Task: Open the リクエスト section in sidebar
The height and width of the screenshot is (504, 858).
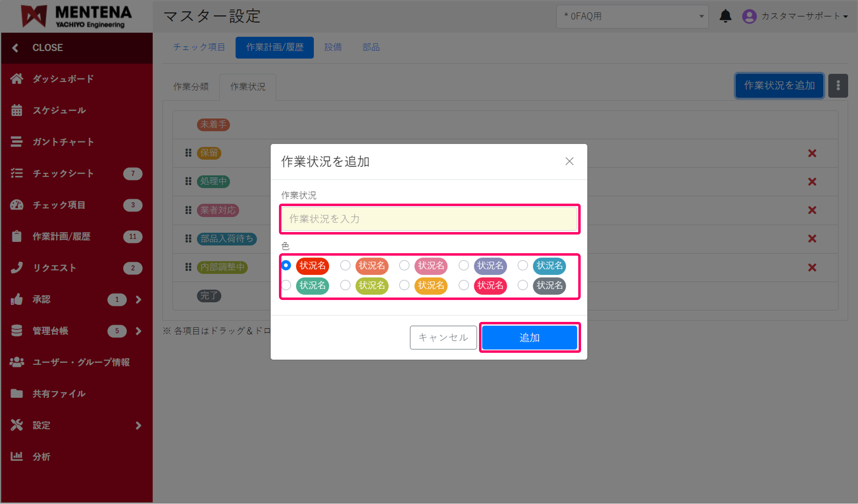Action: tap(54, 267)
